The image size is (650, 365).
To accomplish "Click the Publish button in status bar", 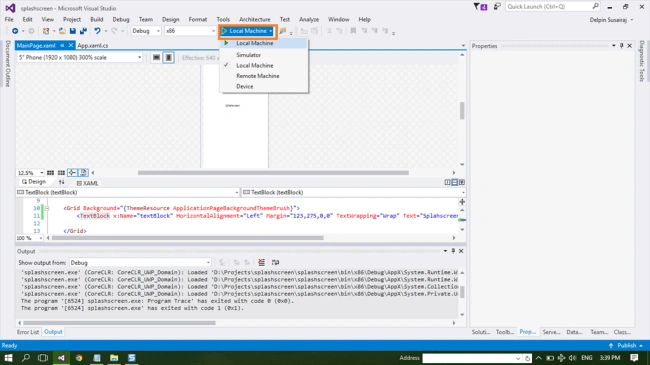I will (627, 345).
